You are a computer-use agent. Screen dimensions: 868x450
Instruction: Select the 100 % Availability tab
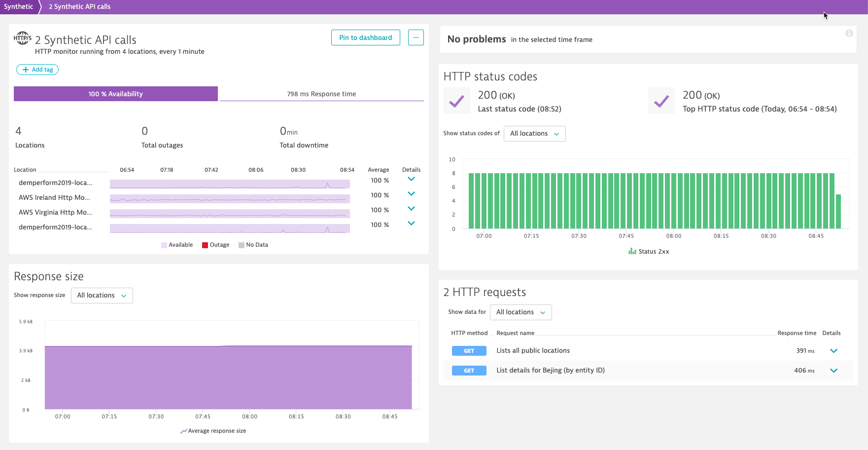[115, 94]
